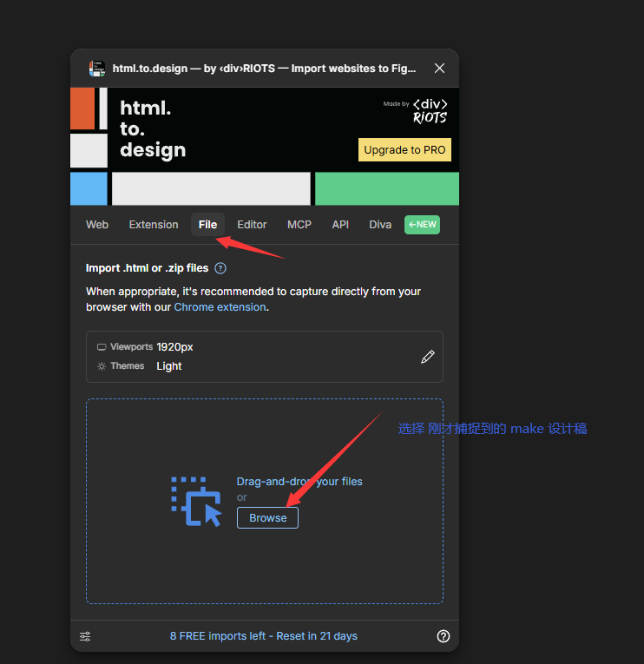Click the html. to. design banner title
Image resolution: width=644 pixels, height=664 pixels.
[153, 128]
